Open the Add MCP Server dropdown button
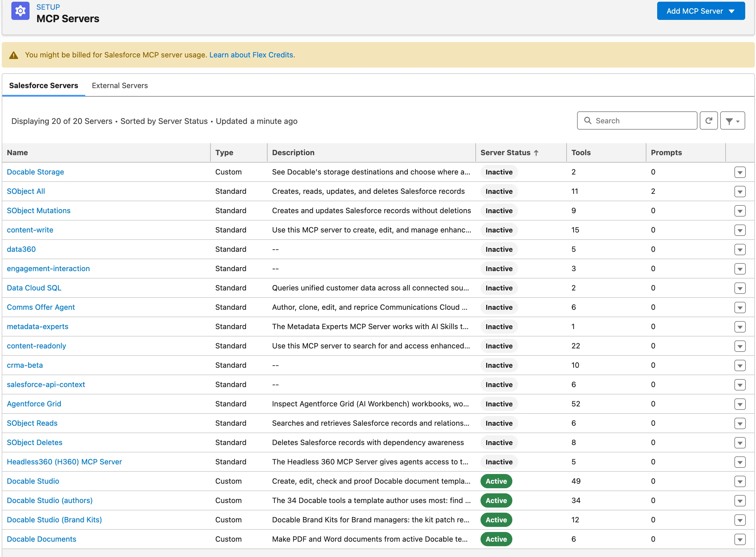 coord(701,11)
